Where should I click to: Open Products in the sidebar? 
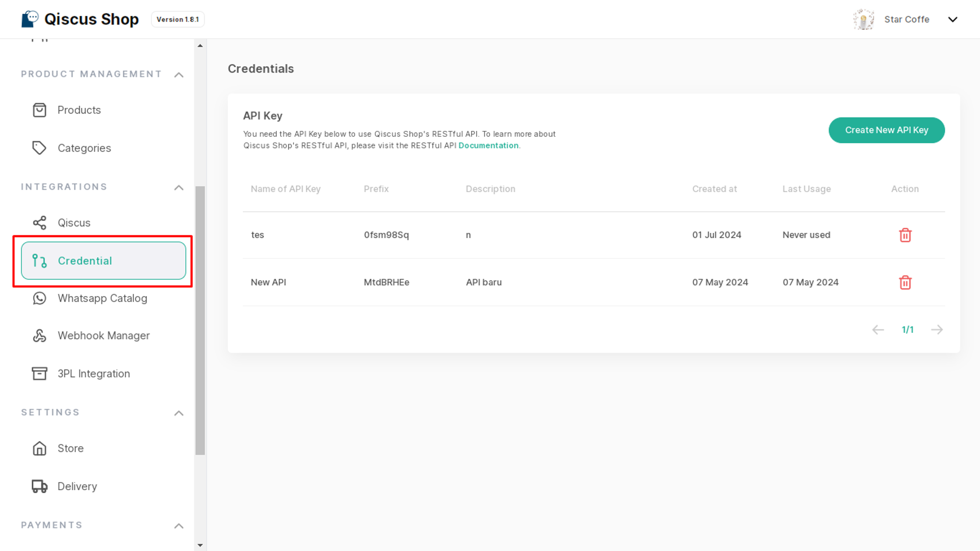pyautogui.click(x=103, y=110)
